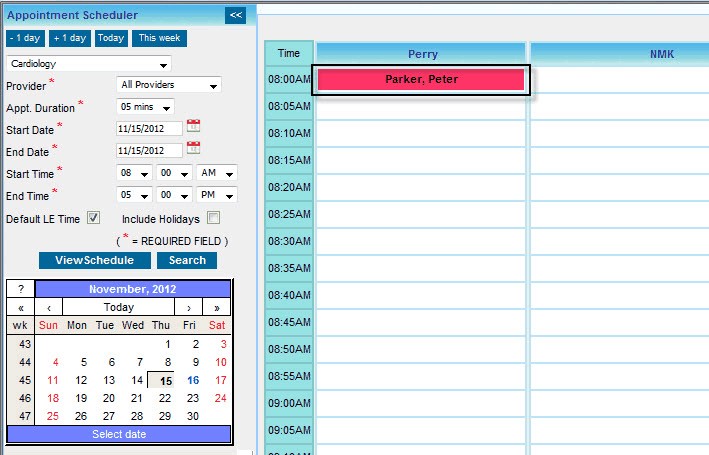
Task: Toggle the Default LE Time checkbox
Action: click(x=94, y=218)
